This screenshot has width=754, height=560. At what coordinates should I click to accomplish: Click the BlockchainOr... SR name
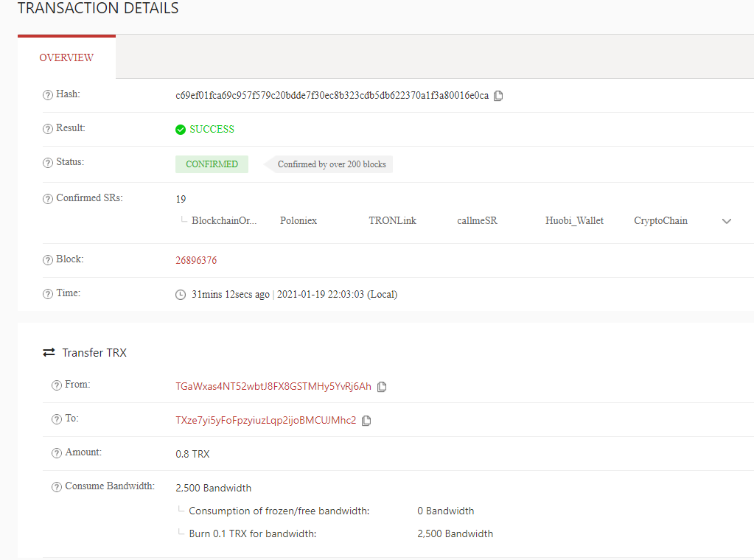point(224,220)
